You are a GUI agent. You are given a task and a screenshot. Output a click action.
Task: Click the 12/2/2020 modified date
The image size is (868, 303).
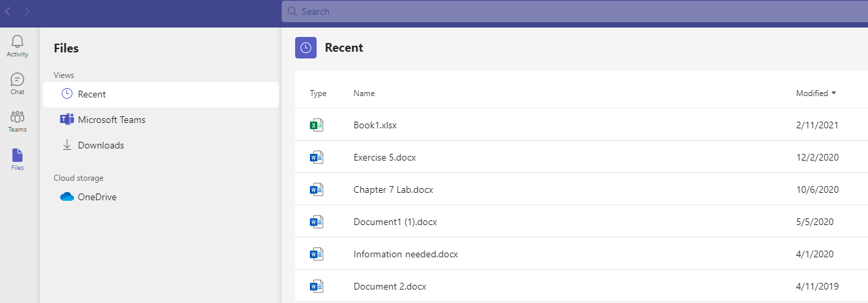pos(817,157)
